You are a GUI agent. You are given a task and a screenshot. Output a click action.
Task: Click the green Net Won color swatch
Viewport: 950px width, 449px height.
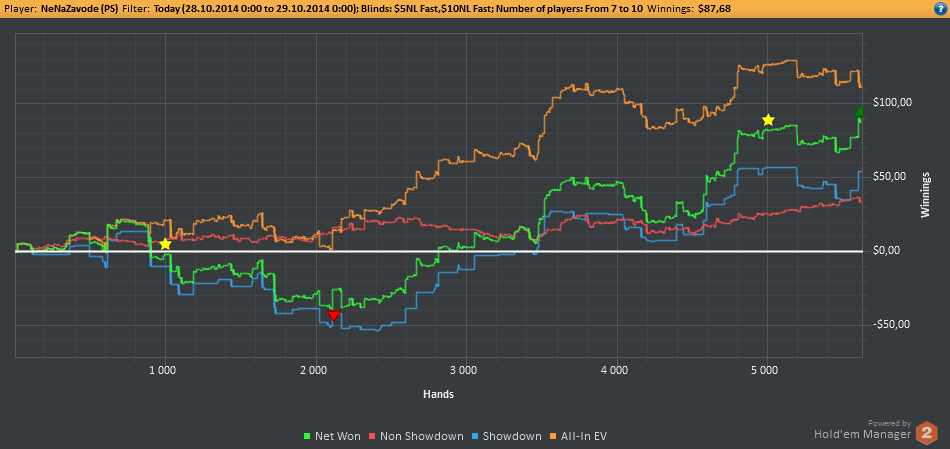tap(307, 436)
